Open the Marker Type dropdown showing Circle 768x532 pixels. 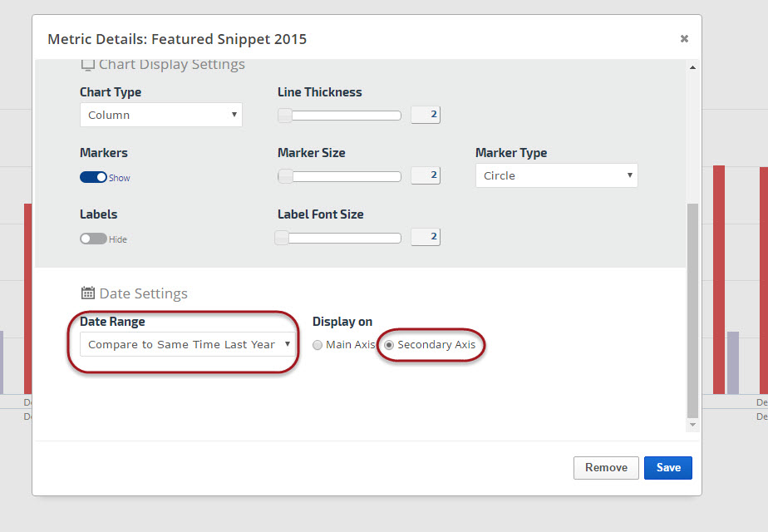[x=556, y=175]
